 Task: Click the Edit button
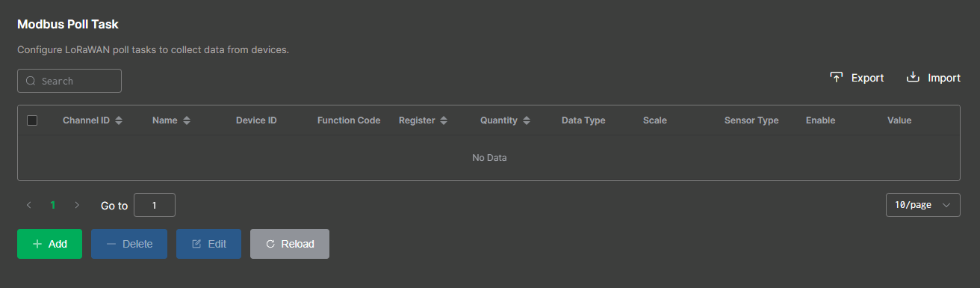pyautogui.click(x=208, y=244)
